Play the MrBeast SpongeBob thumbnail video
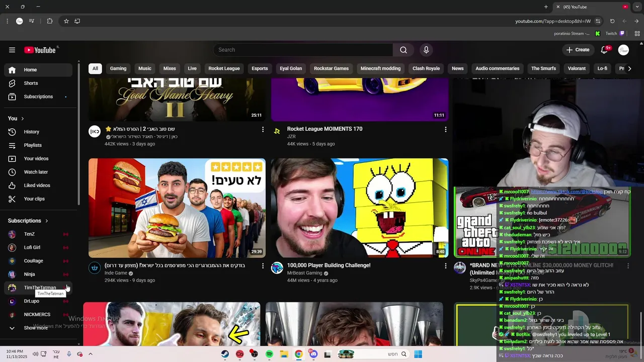The width and height of the screenshot is (644, 362). pyautogui.click(x=360, y=208)
